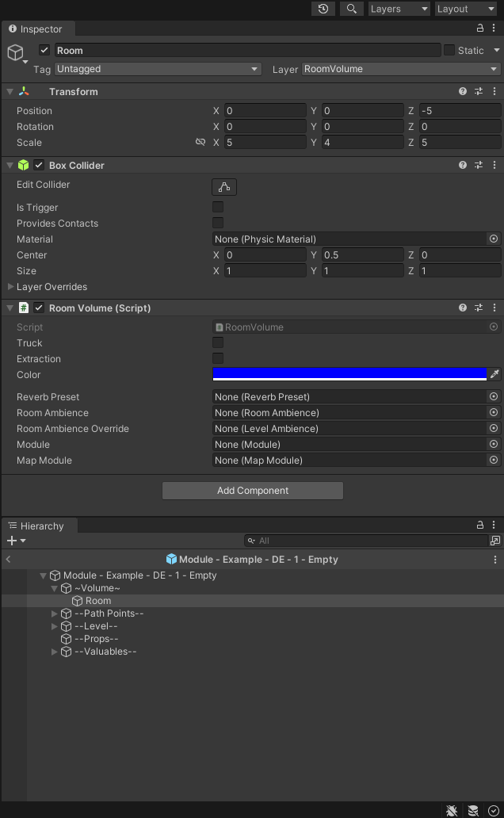Click the GameObject cube icon selector
Viewport: 504px width, 818px height.
pyautogui.click(x=16, y=52)
